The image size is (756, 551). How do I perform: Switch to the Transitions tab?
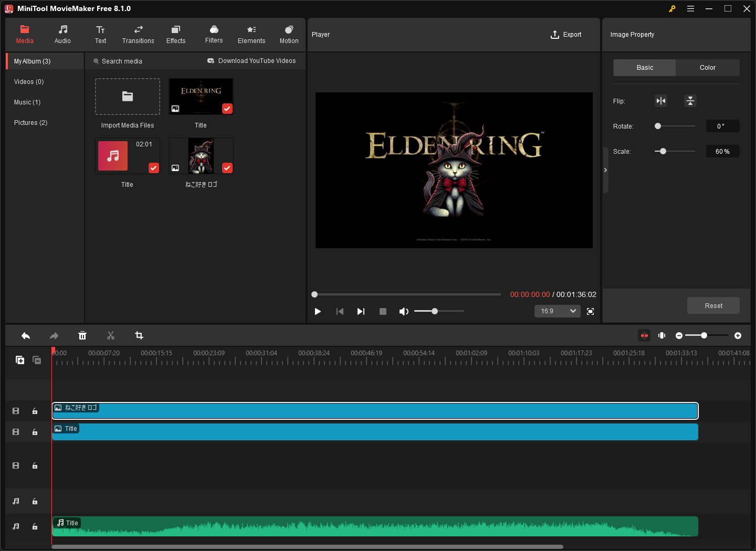coord(138,35)
